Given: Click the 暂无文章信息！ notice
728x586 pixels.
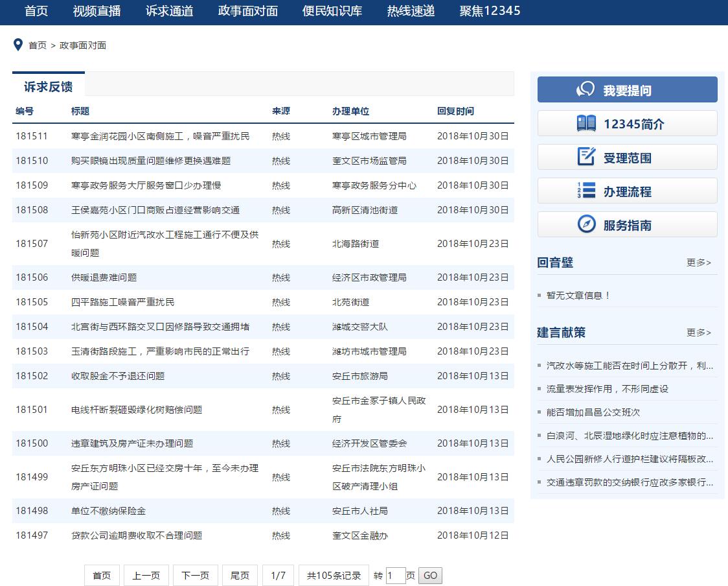Looking at the screenshot, I should [578, 296].
